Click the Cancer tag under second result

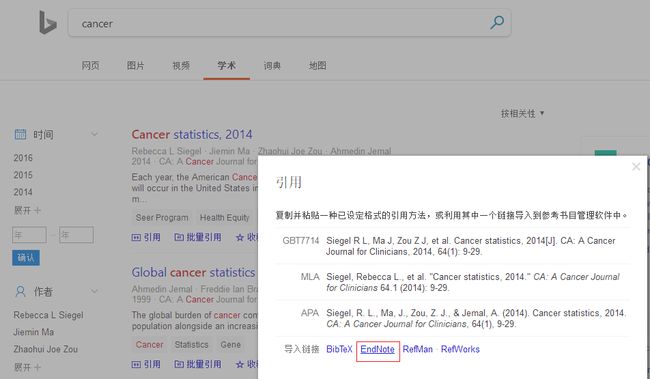point(150,345)
